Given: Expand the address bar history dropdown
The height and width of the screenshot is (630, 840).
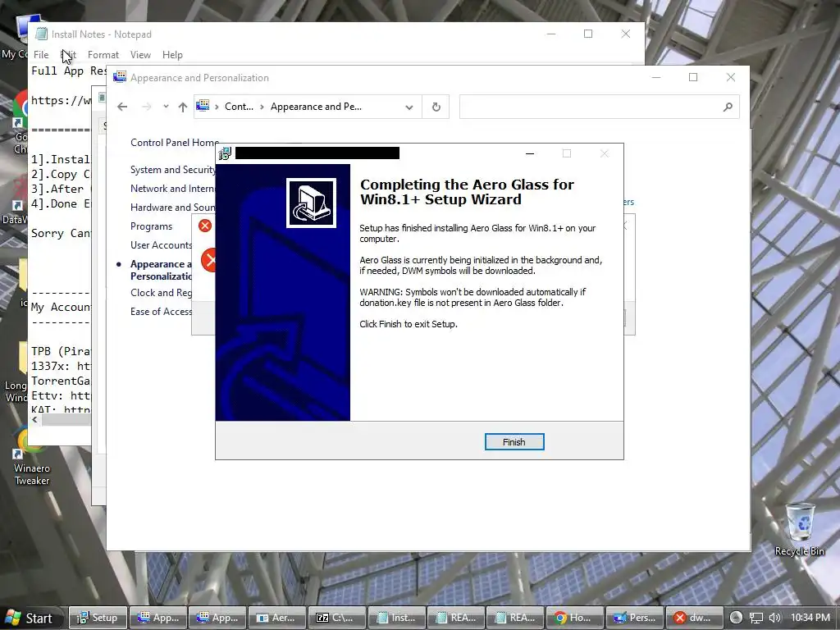Looking at the screenshot, I should tap(409, 107).
